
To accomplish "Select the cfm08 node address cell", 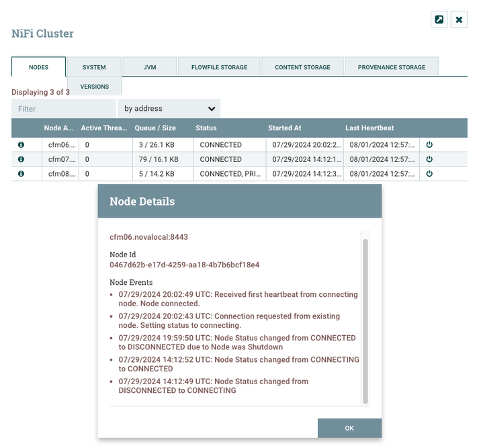I will (x=60, y=173).
